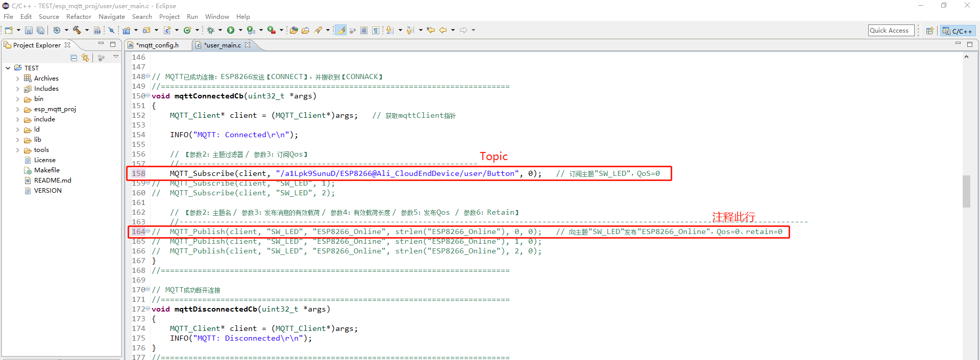
Task: Open the Refactor menu
Action: point(79,16)
